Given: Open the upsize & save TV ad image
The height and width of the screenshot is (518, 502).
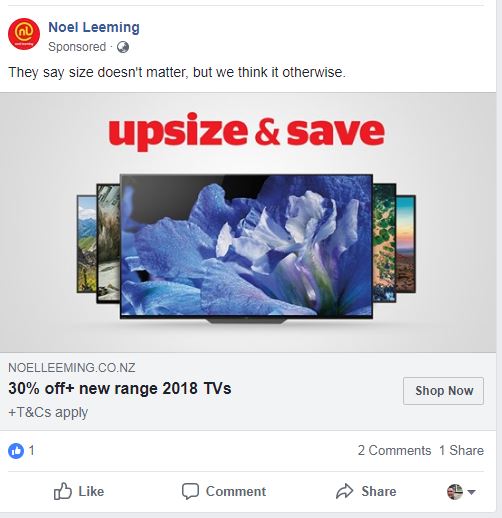Looking at the screenshot, I should coord(248,222).
